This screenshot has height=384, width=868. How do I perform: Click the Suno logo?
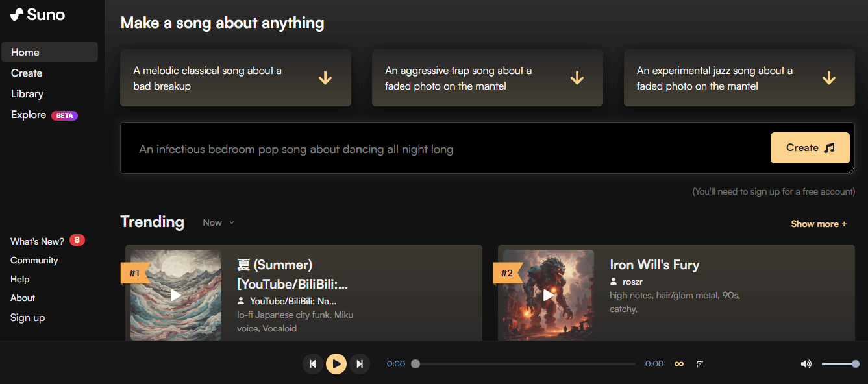[x=38, y=15]
